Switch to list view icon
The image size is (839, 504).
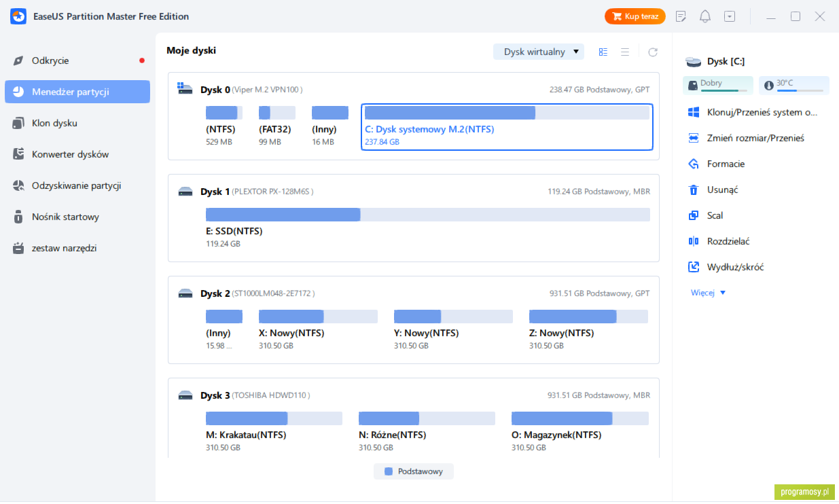point(625,52)
